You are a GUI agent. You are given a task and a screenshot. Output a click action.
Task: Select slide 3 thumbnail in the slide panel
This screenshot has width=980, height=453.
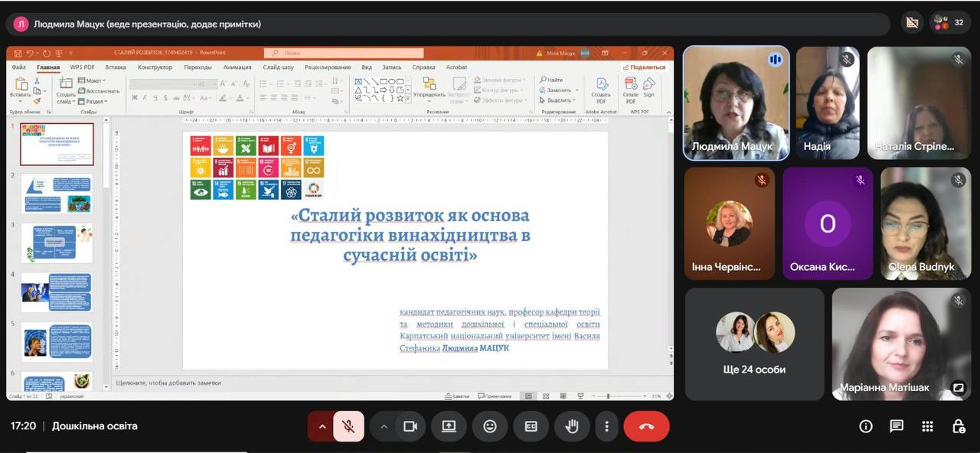[x=57, y=243]
